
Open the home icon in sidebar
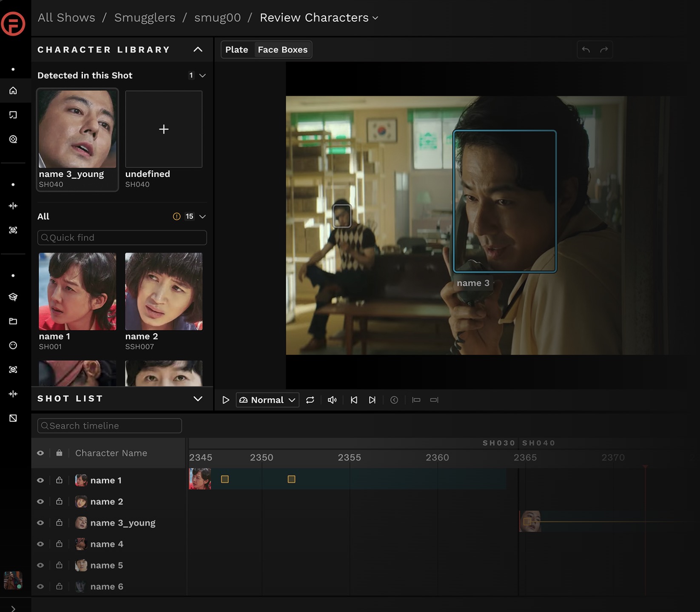[13, 91]
